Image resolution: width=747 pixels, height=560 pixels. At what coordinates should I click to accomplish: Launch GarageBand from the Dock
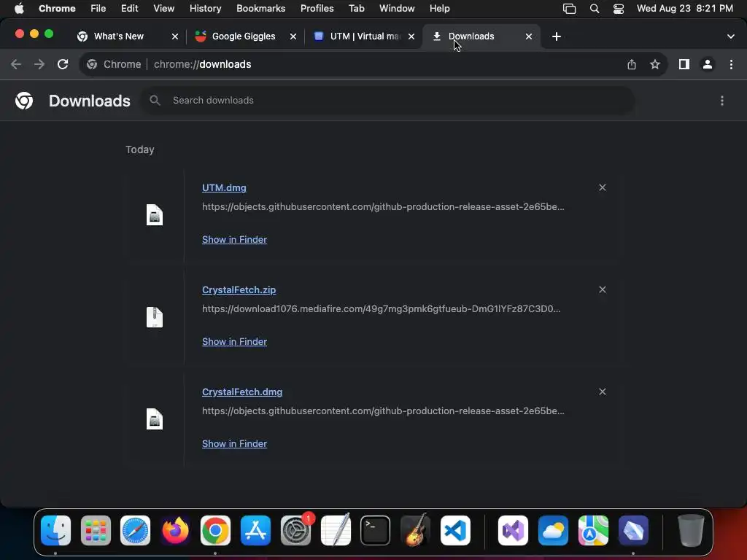[415, 530]
